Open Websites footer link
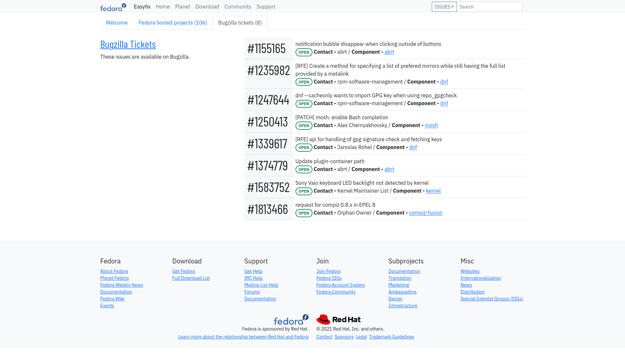The image size is (625, 364). click(470, 271)
